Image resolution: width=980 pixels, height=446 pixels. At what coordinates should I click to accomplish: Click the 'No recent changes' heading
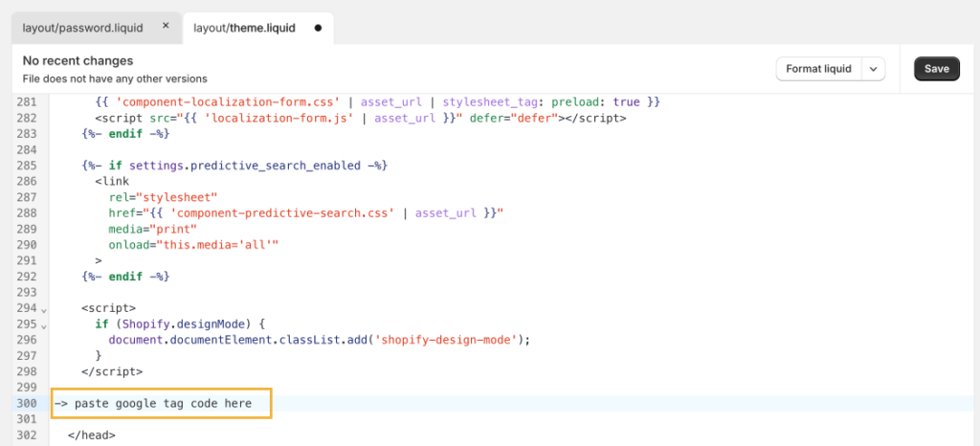coord(78,61)
